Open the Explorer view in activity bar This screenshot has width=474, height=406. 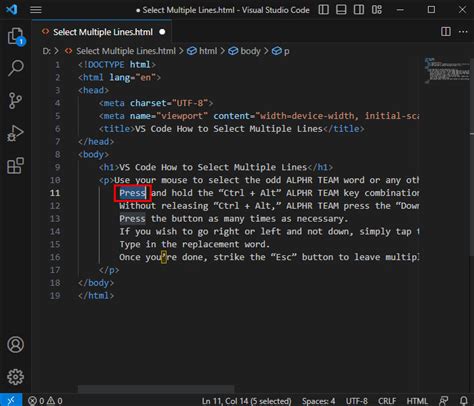(x=16, y=36)
